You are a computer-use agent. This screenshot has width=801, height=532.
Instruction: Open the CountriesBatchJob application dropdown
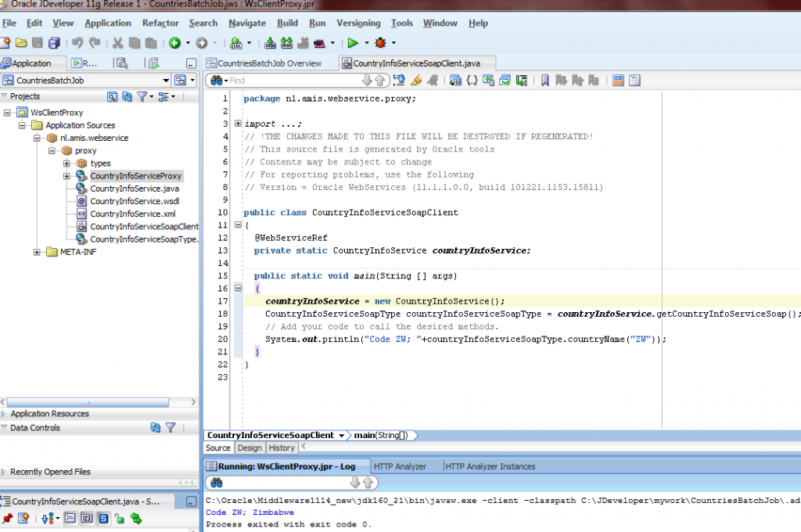[x=166, y=81]
